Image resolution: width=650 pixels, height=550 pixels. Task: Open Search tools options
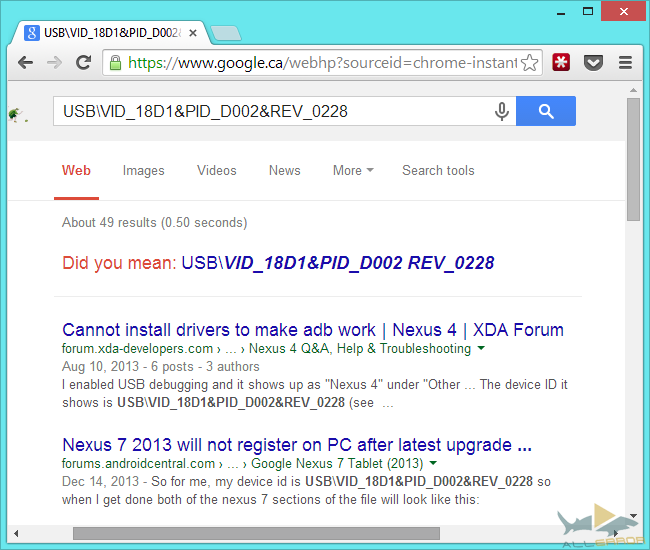(438, 170)
